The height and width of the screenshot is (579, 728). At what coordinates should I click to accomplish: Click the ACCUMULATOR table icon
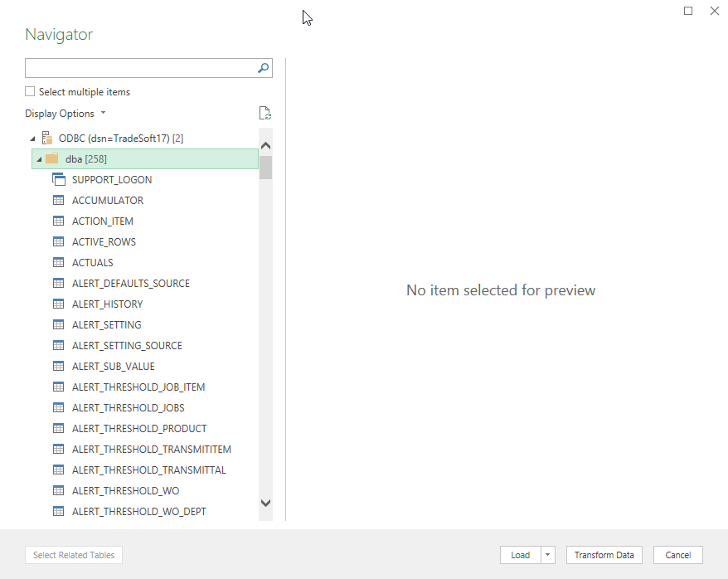click(x=58, y=200)
